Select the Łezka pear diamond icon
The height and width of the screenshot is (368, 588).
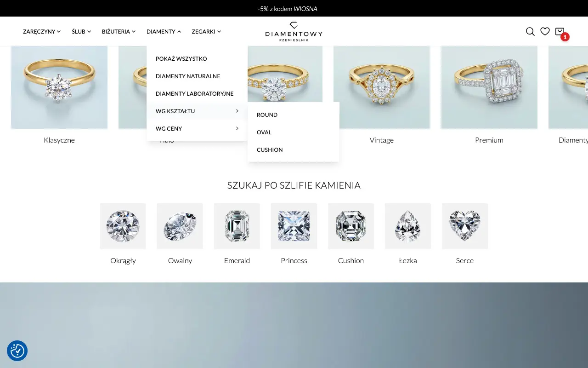(408, 226)
